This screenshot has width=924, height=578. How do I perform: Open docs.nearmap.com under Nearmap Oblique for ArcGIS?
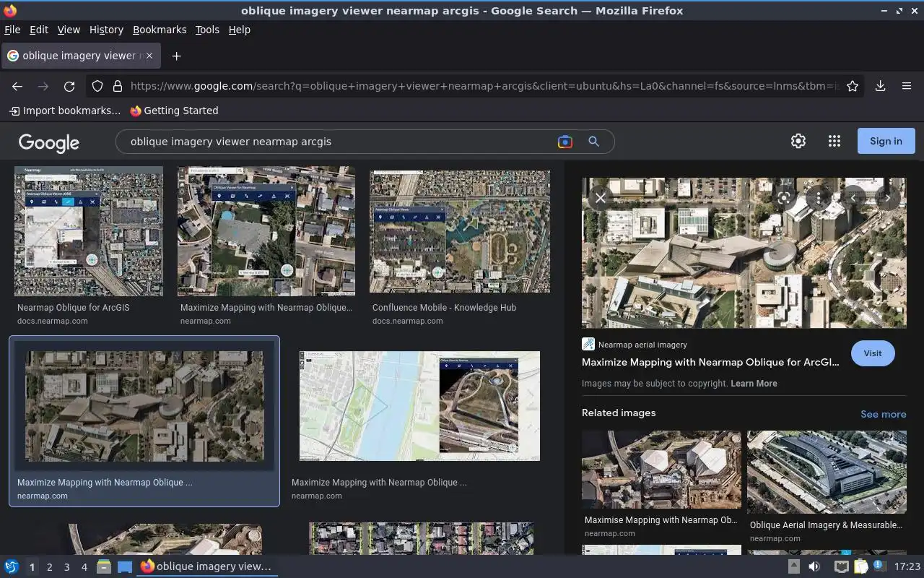52,321
